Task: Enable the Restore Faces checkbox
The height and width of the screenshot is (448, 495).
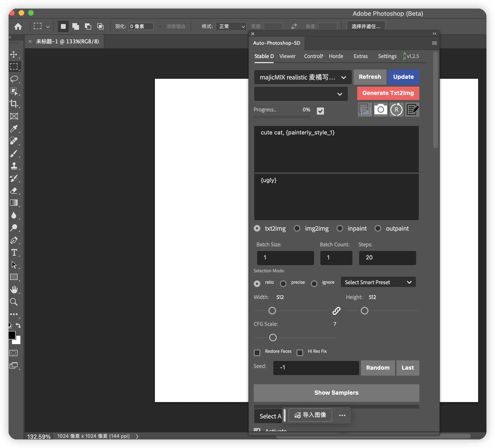Action: 257,353
